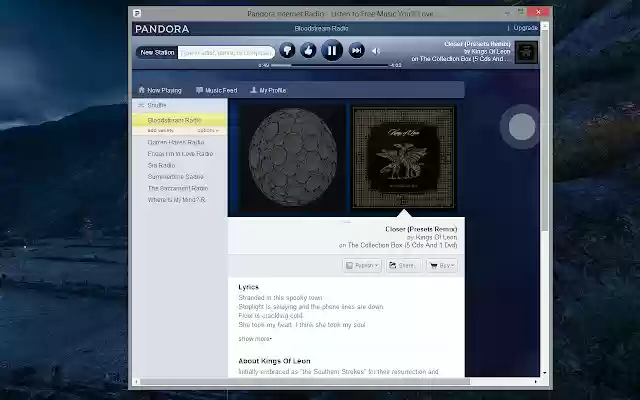Skip to the next track
The image size is (640, 400).
(x=356, y=51)
